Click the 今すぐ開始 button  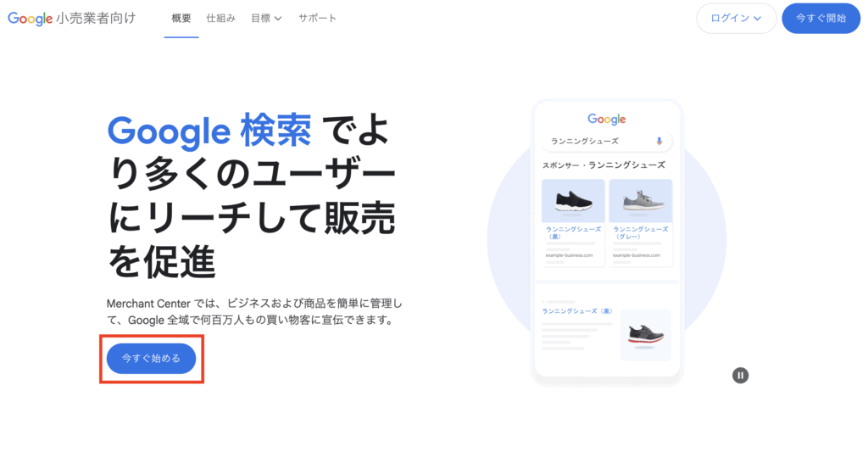(821, 19)
